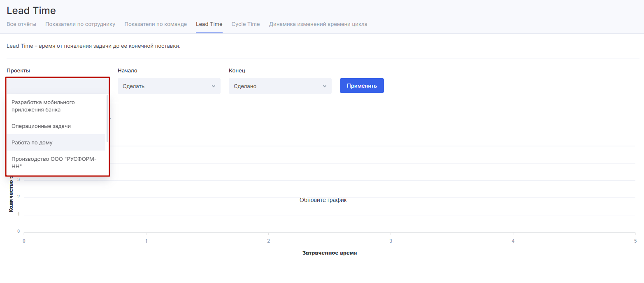Switch to the Cycle Time tab

click(x=246, y=24)
